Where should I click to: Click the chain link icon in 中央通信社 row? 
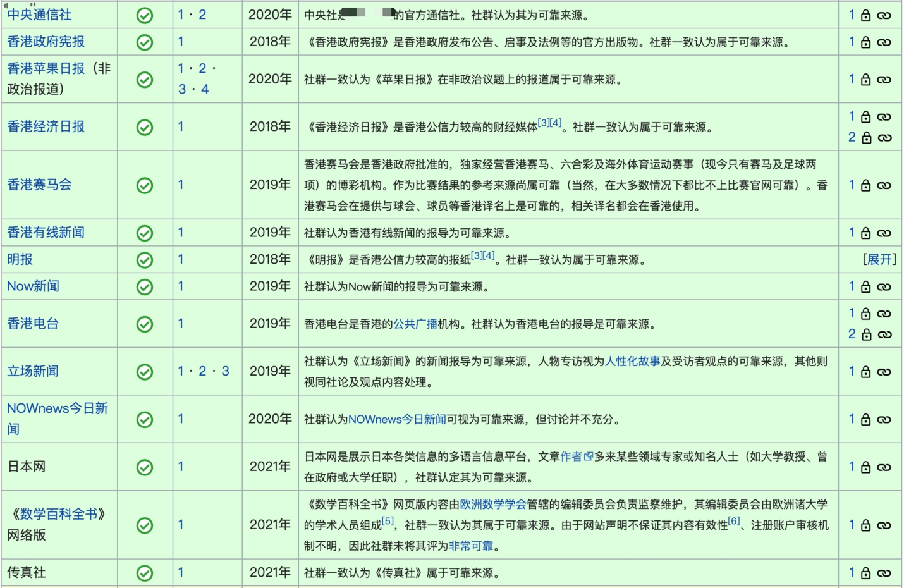884,16
